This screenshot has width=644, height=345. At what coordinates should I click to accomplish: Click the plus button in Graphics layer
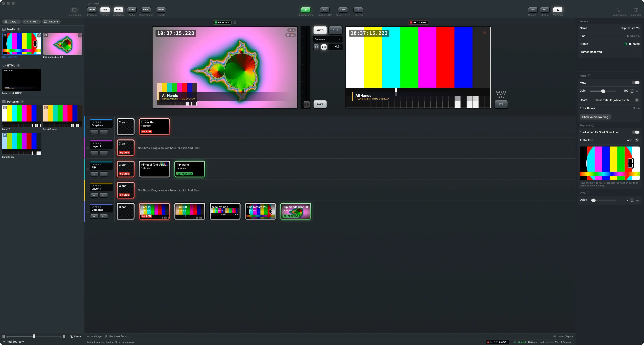tap(94, 132)
